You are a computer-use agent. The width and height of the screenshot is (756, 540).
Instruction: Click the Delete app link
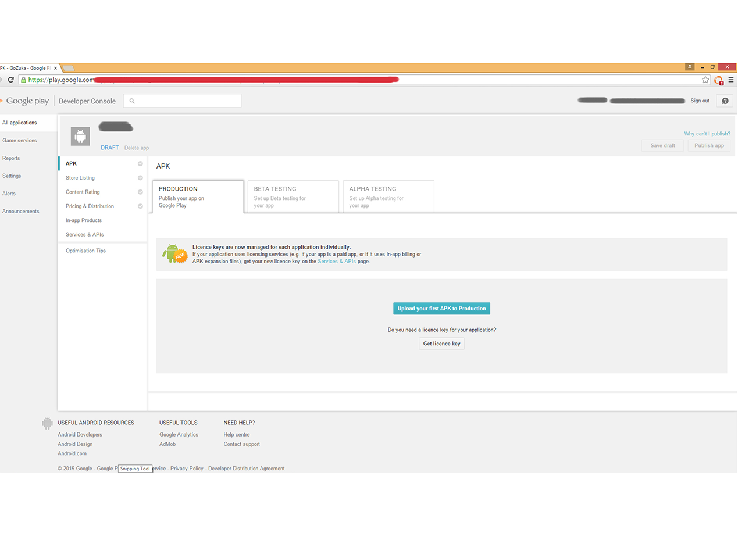click(x=137, y=148)
